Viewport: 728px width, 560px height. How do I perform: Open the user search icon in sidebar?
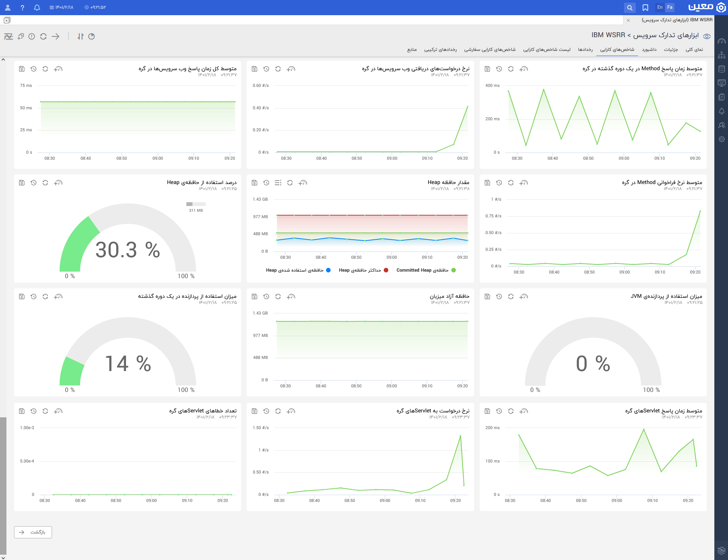[722, 125]
